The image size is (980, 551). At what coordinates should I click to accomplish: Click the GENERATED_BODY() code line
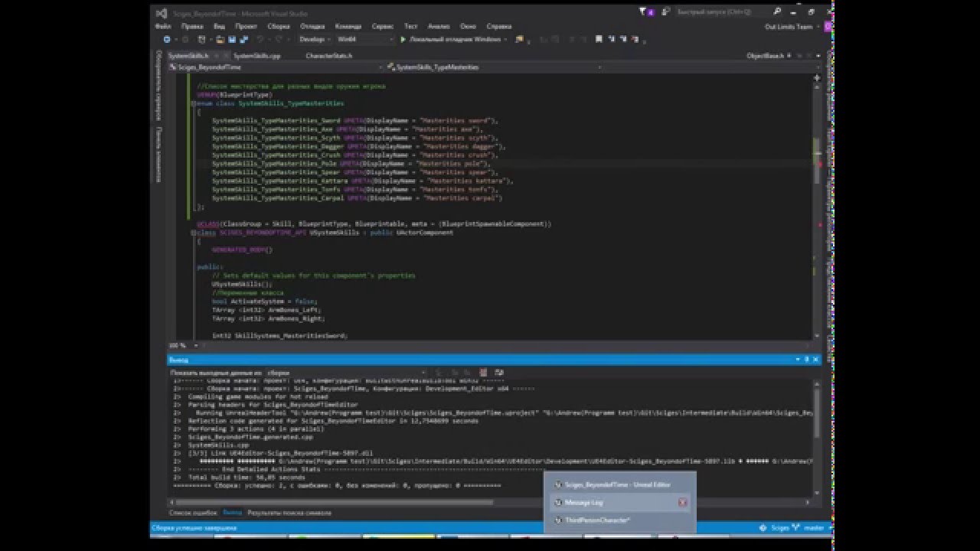(x=242, y=249)
